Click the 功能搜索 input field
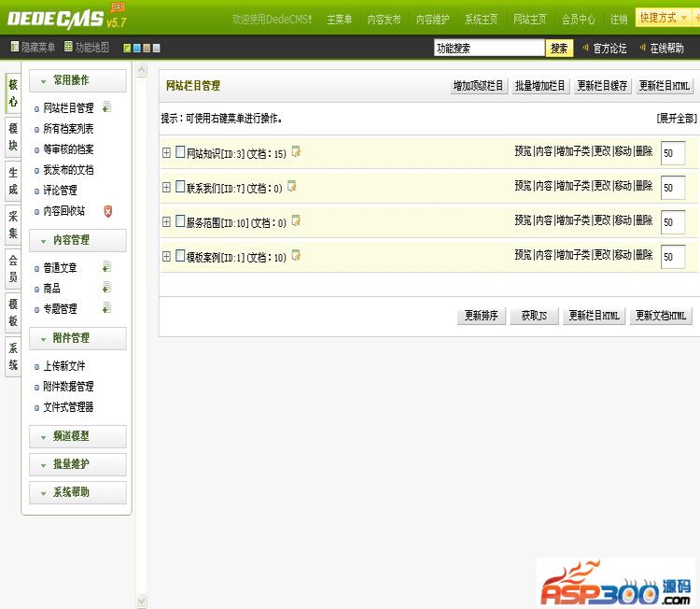This screenshot has height=609, width=700. point(489,48)
